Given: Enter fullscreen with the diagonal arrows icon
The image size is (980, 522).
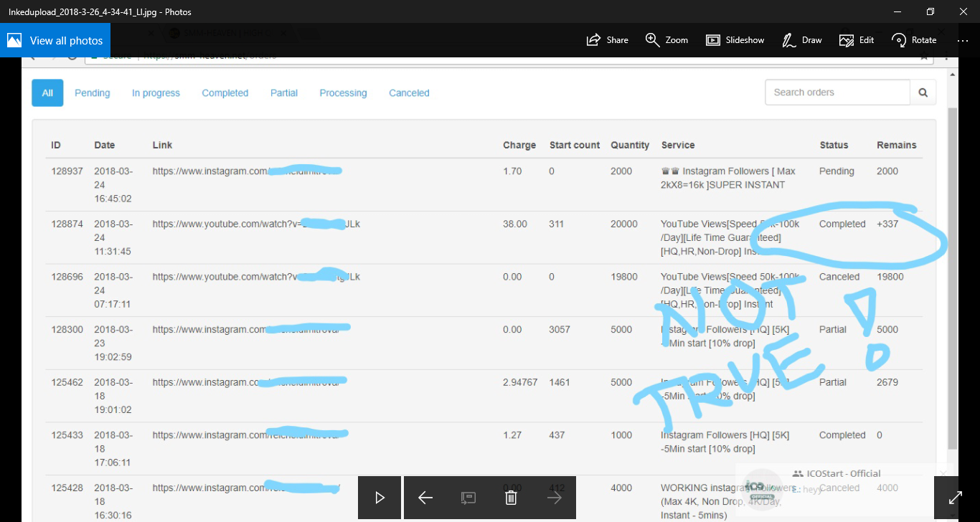Looking at the screenshot, I should pyautogui.click(x=956, y=498).
